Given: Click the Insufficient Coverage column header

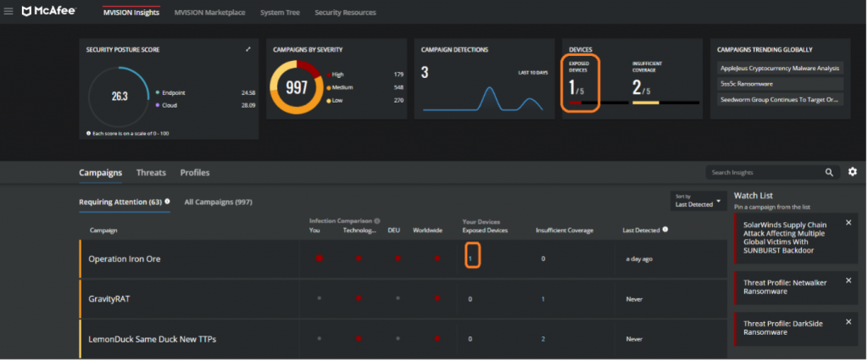Looking at the screenshot, I should point(565,230).
